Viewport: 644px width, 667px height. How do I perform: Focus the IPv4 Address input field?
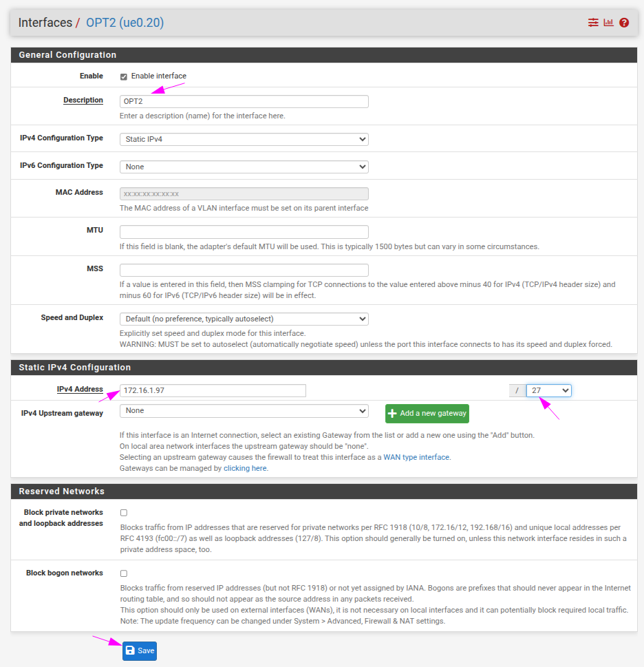click(213, 390)
